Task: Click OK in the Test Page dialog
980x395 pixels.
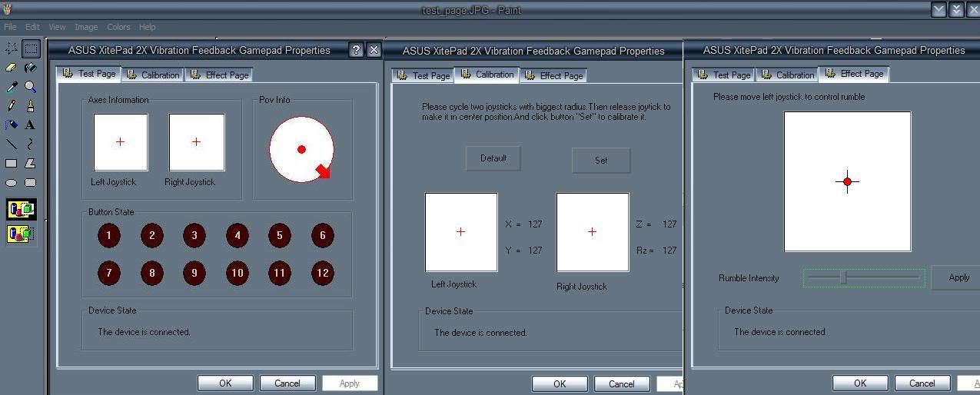Action: point(225,383)
